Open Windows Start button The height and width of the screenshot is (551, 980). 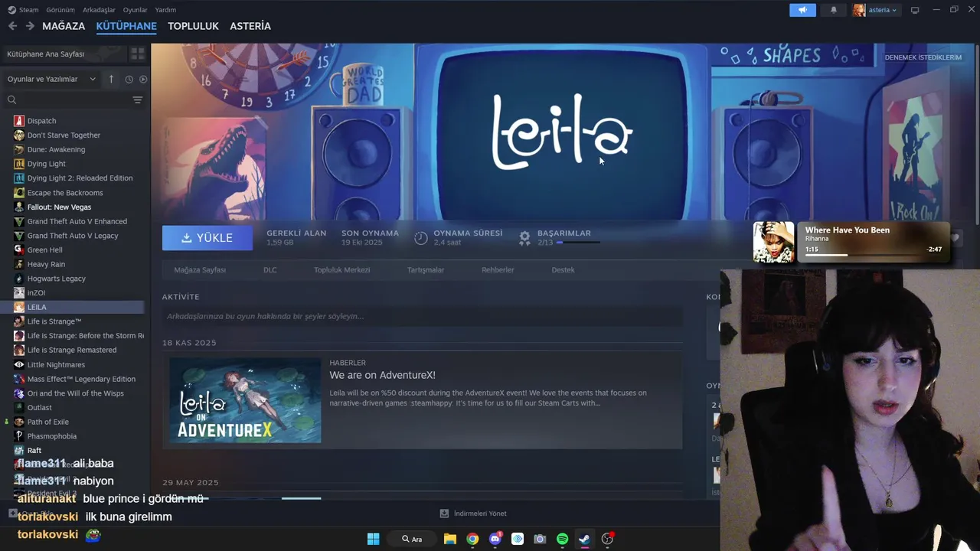pos(373,539)
